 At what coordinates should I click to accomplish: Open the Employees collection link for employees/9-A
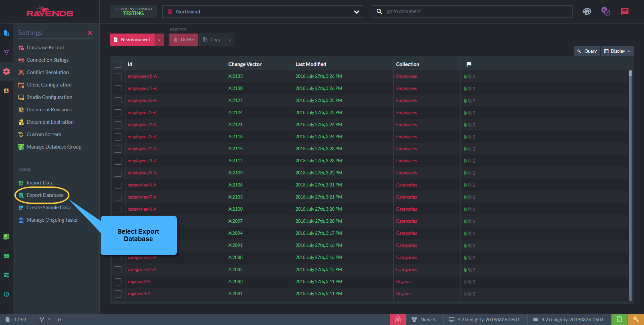pos(407,173)
